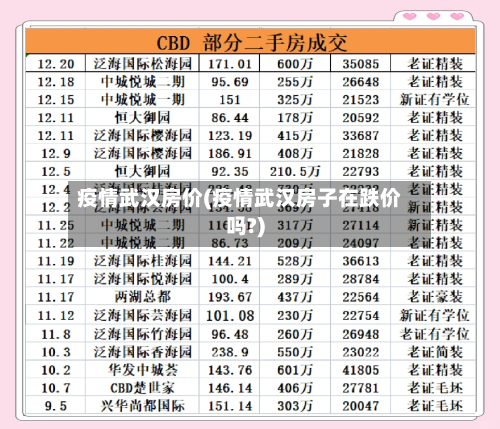Click the "华发中城荟" cell
Screen dimensions: 500x429
click(x=143, y=370)
